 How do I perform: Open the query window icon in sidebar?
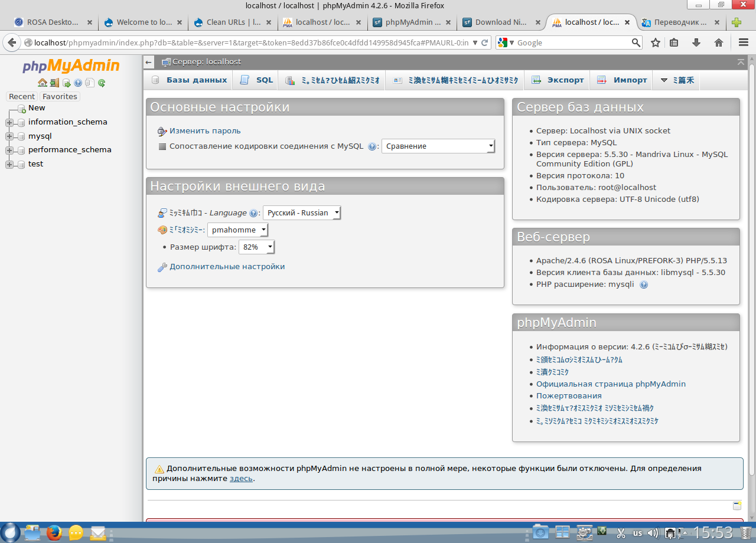click(x=67, y=83)
